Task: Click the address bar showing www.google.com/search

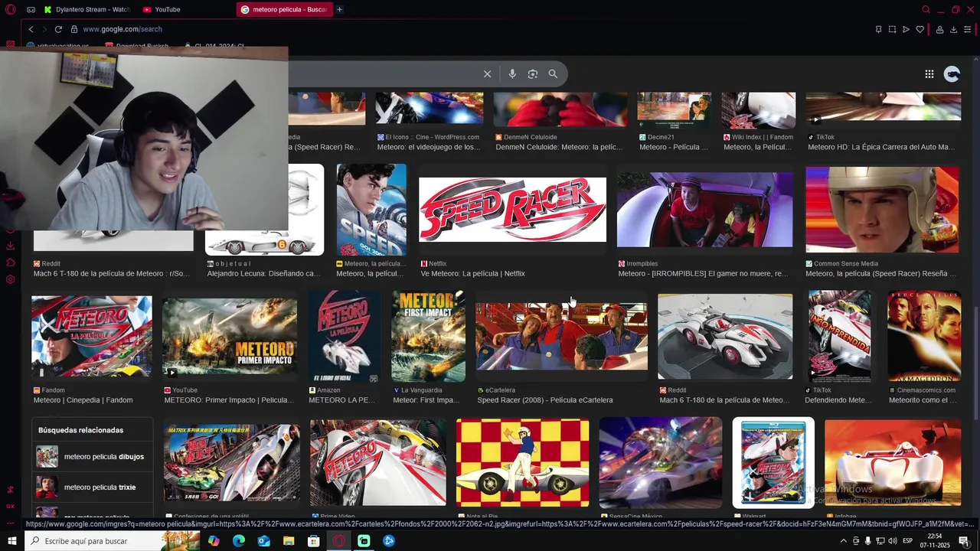Action: (122, 29)
